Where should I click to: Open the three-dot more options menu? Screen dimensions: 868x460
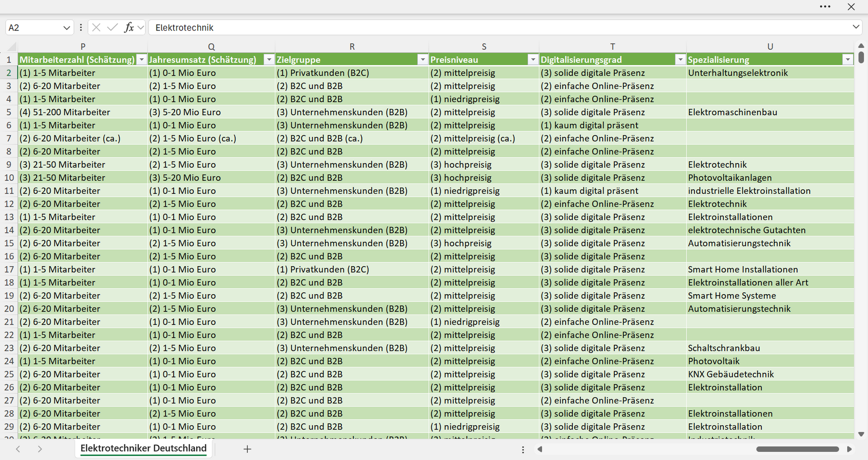(825, 6)
